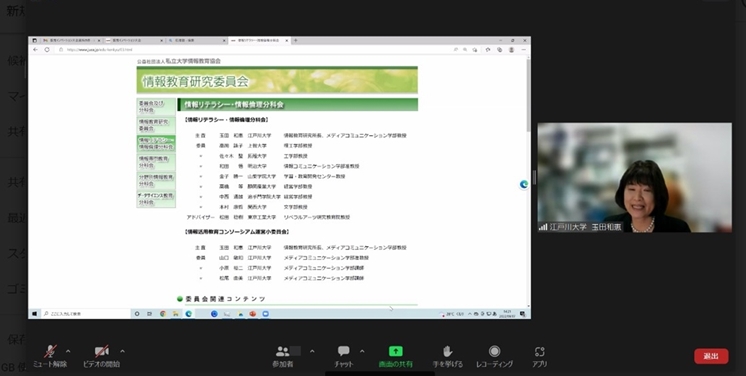Start video with ビデオの開始 button
The width and height of the screenshot is (746, 376).
101,356
